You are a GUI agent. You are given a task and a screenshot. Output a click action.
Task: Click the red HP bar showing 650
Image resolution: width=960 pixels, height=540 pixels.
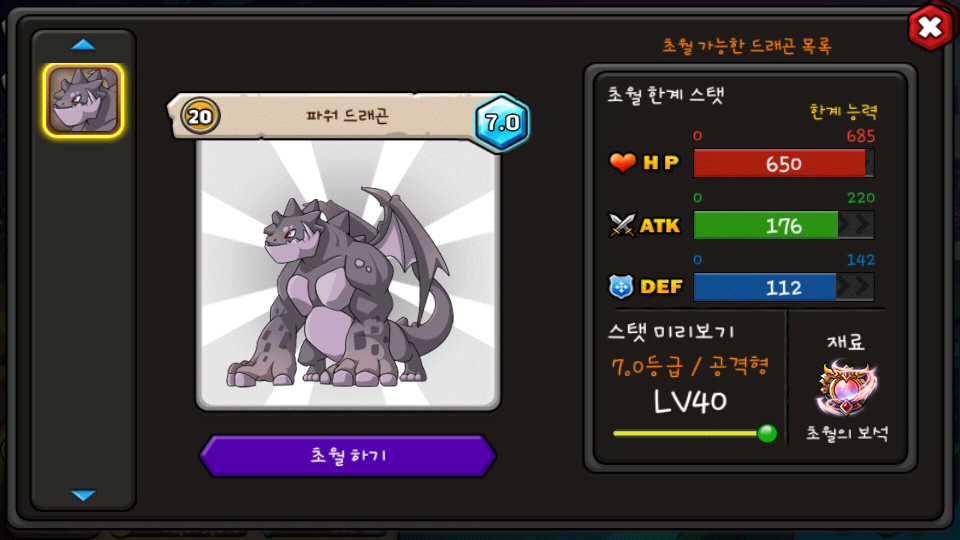[783, 163]
